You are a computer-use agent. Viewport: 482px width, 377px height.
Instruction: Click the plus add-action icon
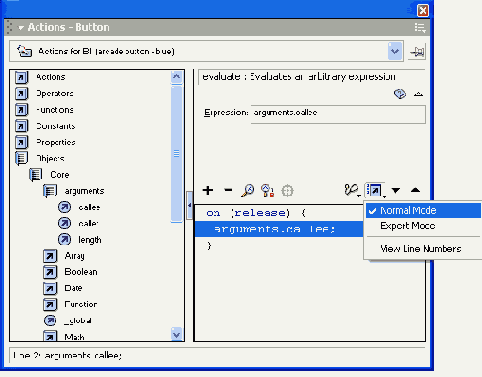pos(208,190)
